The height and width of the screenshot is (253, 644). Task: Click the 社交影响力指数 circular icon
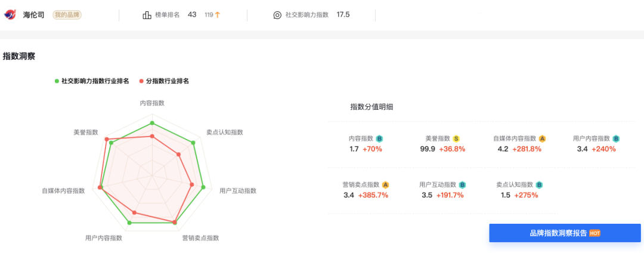(277, 15)
